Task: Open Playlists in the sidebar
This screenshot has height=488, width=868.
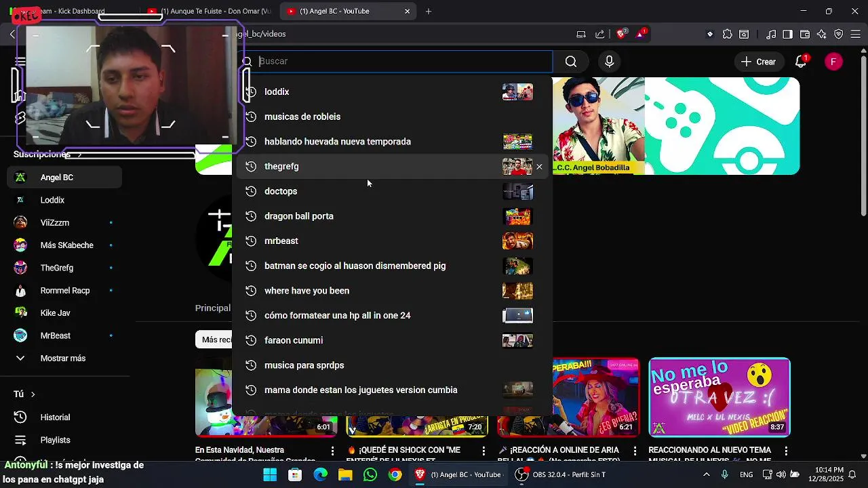Action: coord(55,440)
